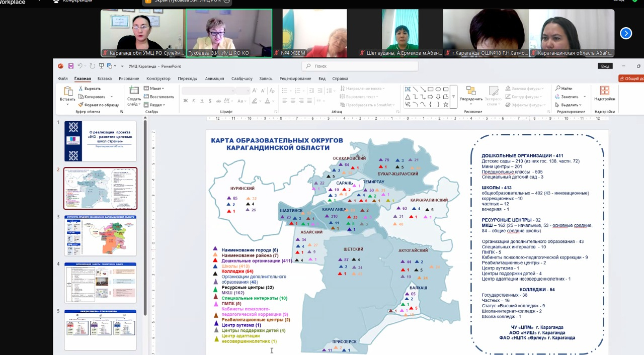Toggle italic (К) formatting

(194, 101)
